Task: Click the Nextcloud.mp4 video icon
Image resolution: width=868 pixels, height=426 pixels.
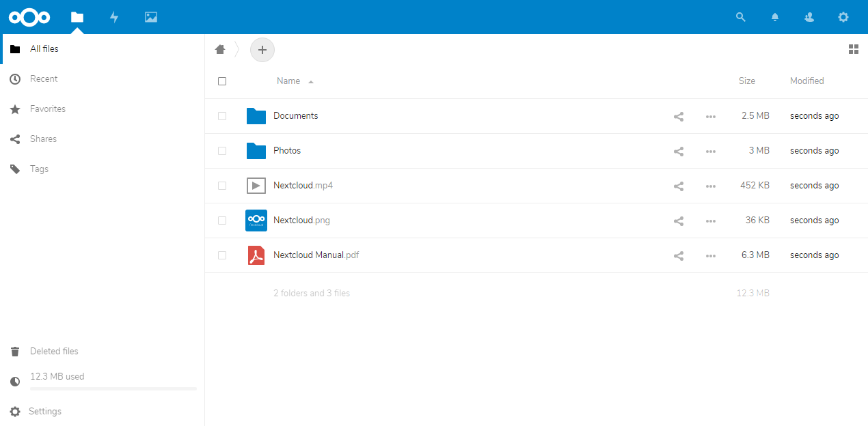Action: (256, 186)
